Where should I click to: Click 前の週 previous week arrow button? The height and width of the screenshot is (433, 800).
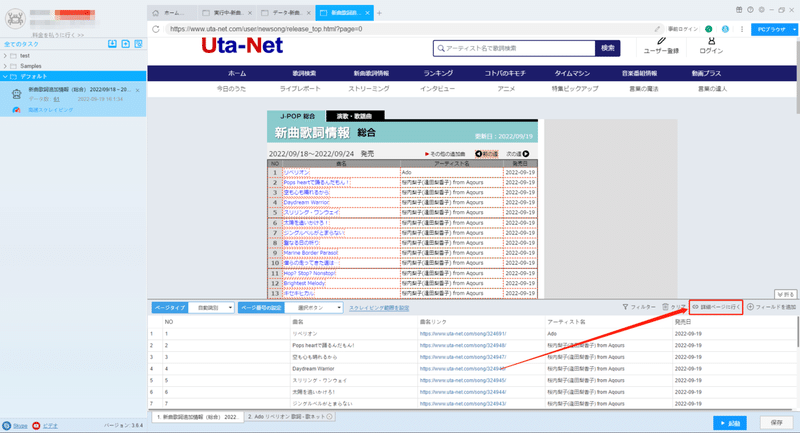coord(486,154)
